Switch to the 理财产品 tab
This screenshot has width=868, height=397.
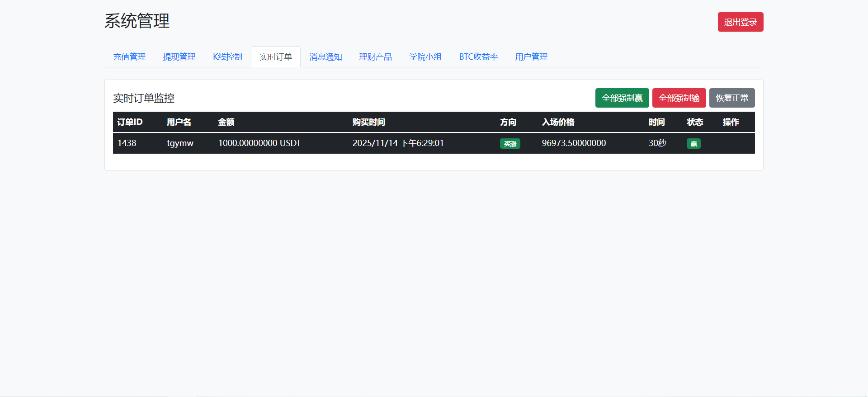click(x=375, y=57)
